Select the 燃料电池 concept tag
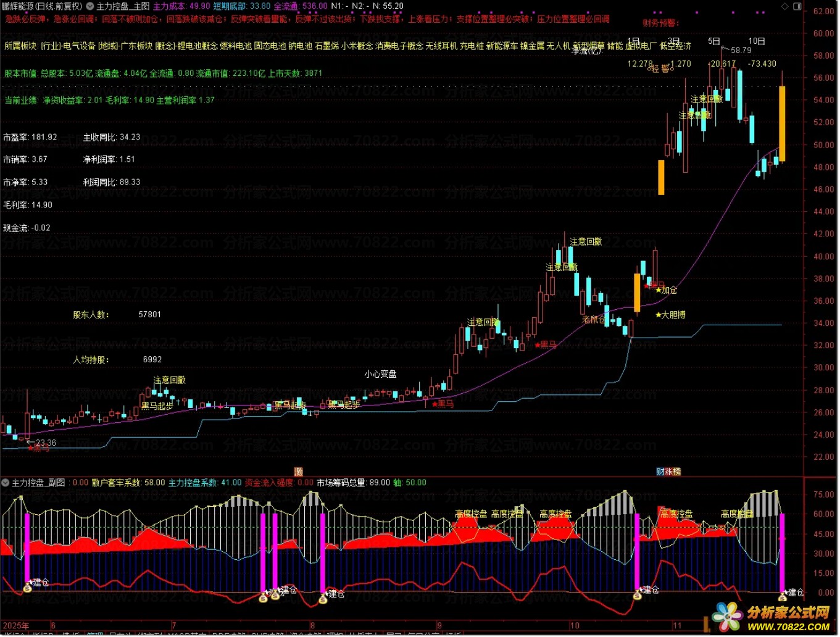This screenshot has height=637, width=840. 236,46
